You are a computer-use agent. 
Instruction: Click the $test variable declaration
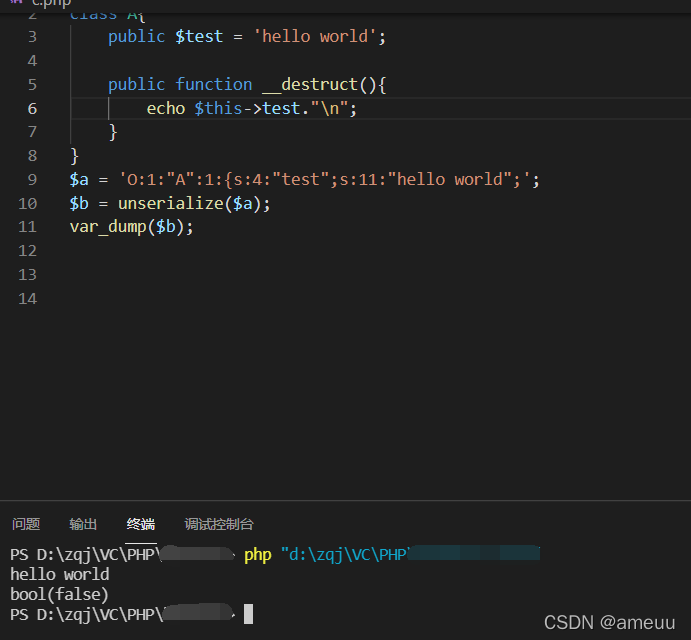pos(199,37)
